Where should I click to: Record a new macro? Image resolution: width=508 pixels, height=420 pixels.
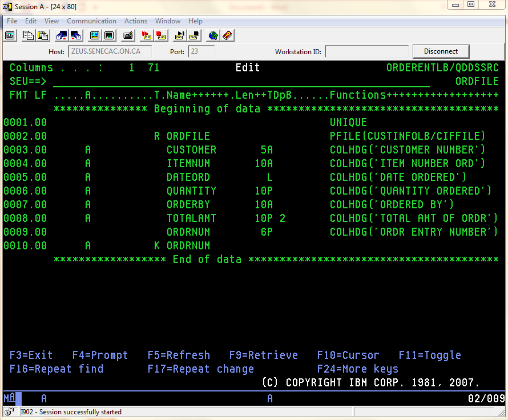tap(146, 35)
